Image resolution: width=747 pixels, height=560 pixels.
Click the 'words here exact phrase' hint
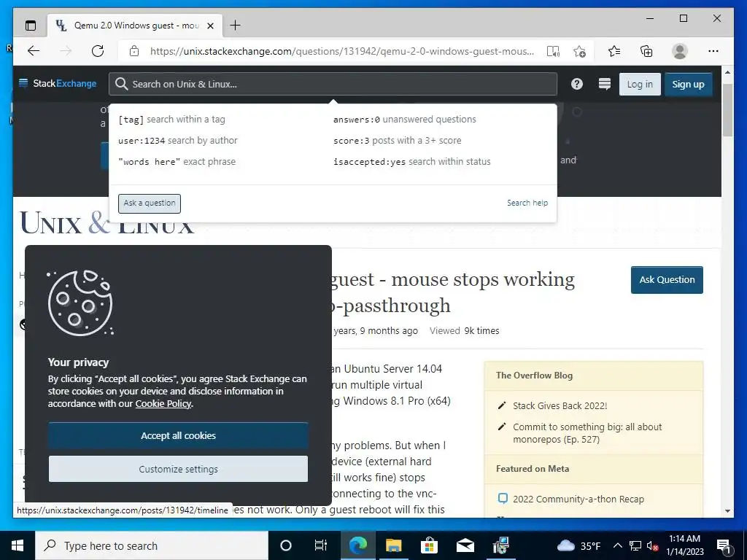coord(177,162)
